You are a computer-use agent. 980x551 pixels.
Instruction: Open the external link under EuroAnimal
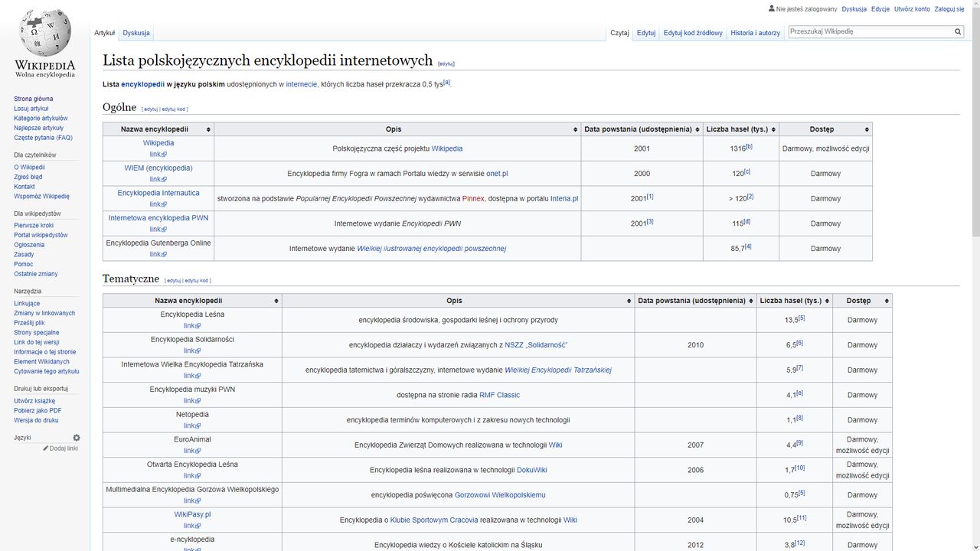point(192,451)
